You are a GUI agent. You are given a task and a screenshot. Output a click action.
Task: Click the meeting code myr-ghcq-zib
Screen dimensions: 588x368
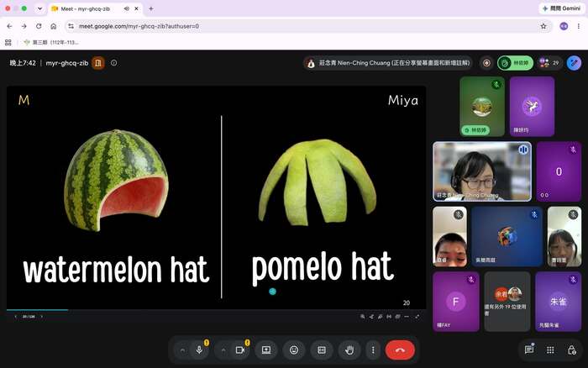[x=66, y=63]
